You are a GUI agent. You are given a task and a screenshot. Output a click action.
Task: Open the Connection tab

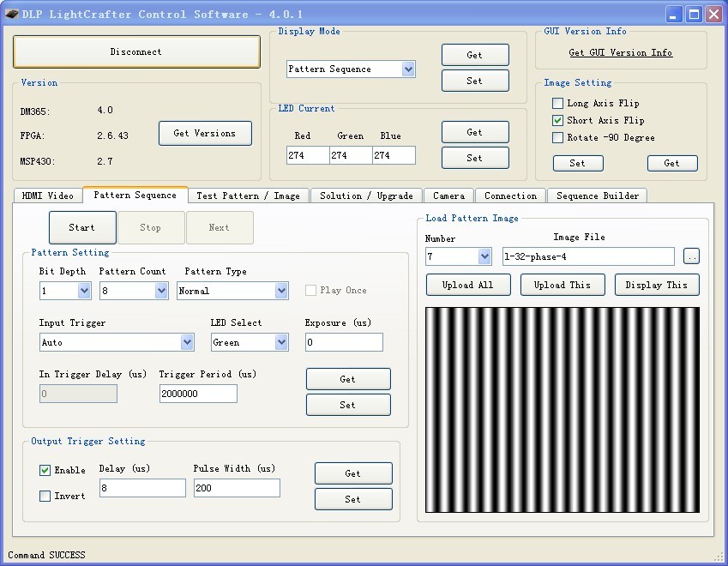(x=510, y=196)
